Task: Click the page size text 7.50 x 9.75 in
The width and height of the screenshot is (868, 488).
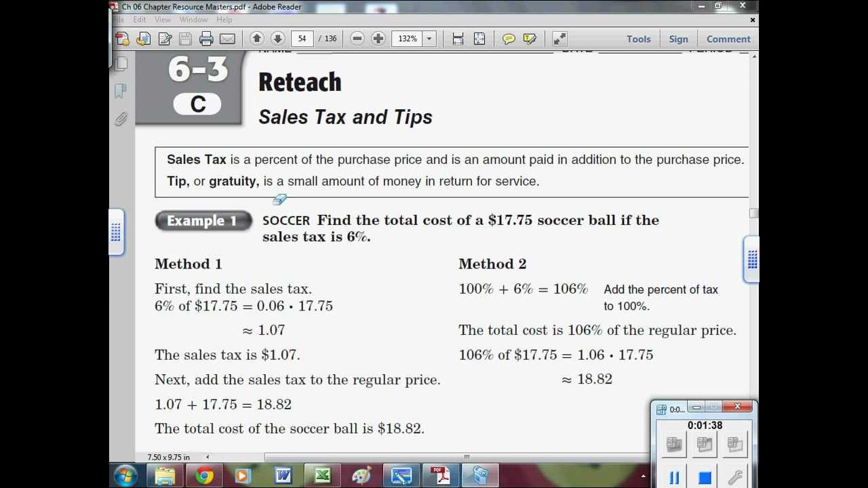Action: point(169,457)
